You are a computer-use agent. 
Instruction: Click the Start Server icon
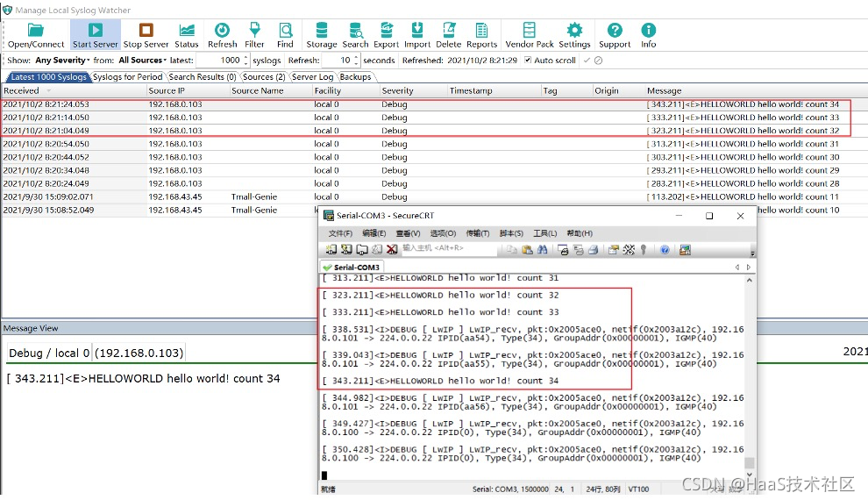(95, 35)
